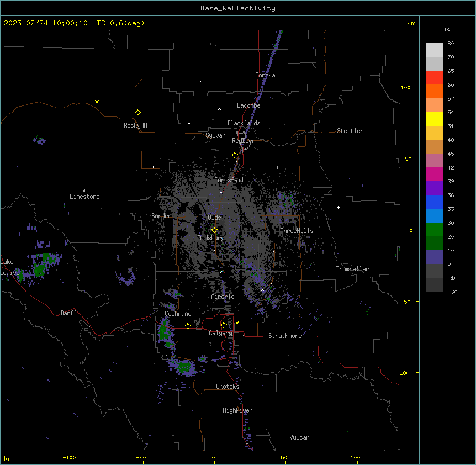Click the yellow diamond marker above Calgary label
Screen dimensions: 476x465
point(224,325)
